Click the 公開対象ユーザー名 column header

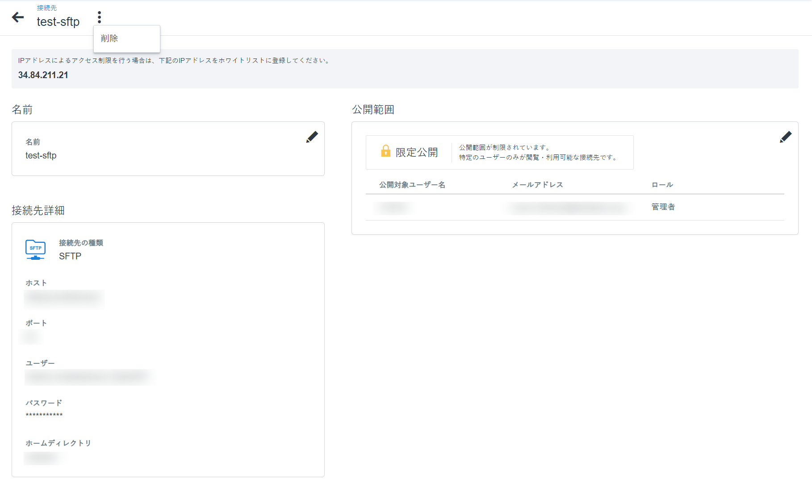click(x=412, y=185)
